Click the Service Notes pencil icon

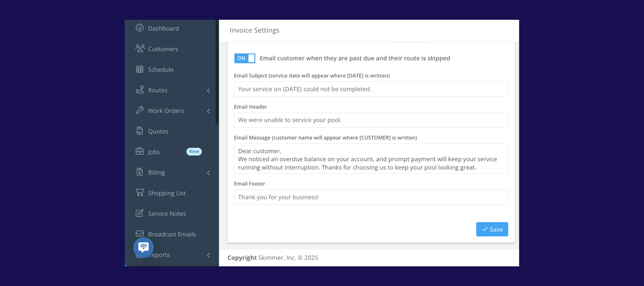pos(140,213)
